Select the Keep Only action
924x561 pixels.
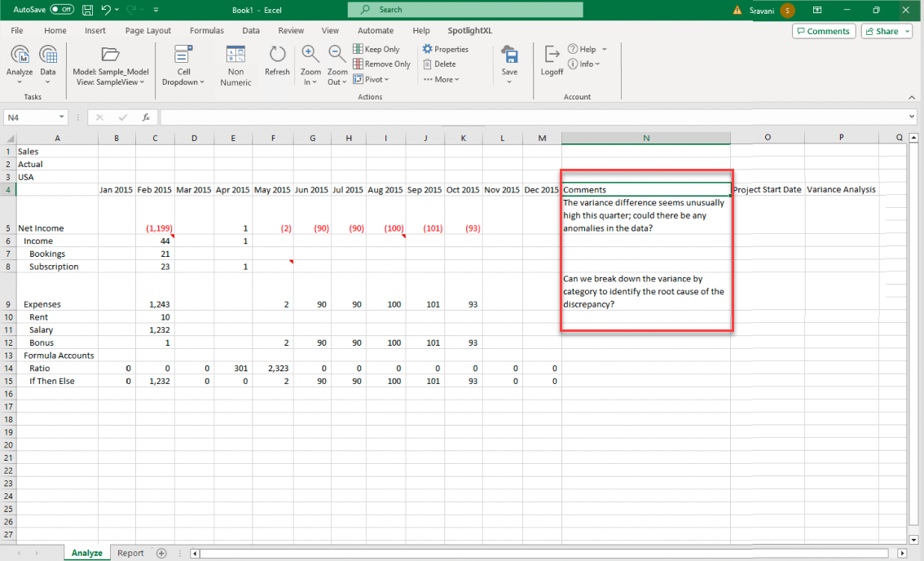click(376, 49)
